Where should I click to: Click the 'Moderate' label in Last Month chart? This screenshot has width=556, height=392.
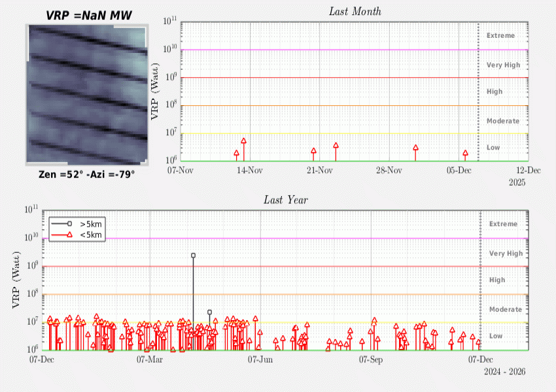502,121
